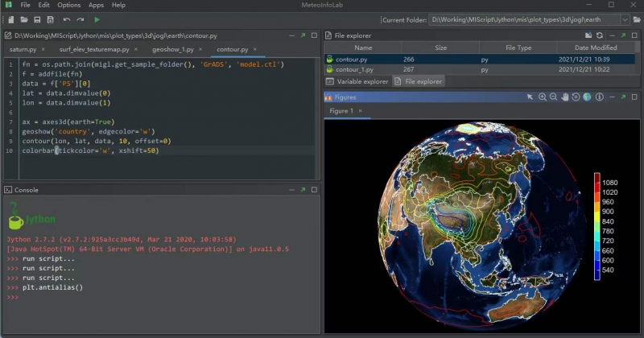Activate the Pan hand tool
The width and height of the screenshot is (644, 338).
pyautogui.click(x=564, y=97)
